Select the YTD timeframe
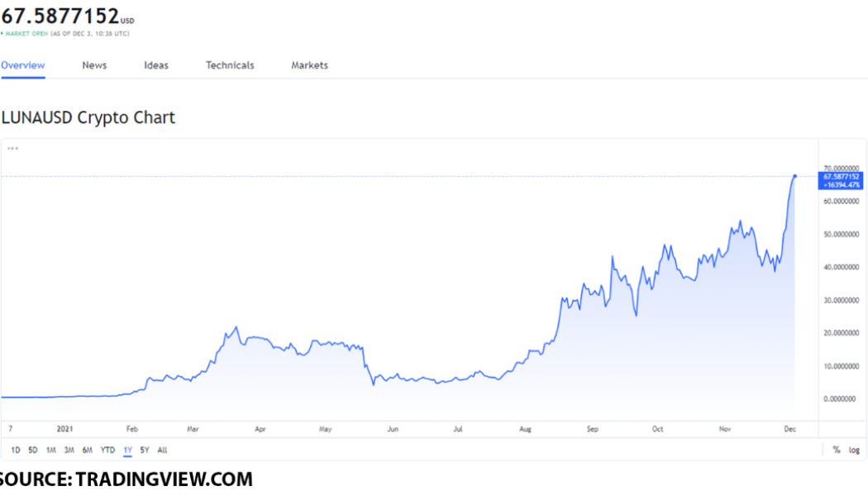The width and height of the screenshot is (868, 496). point(106,450)
